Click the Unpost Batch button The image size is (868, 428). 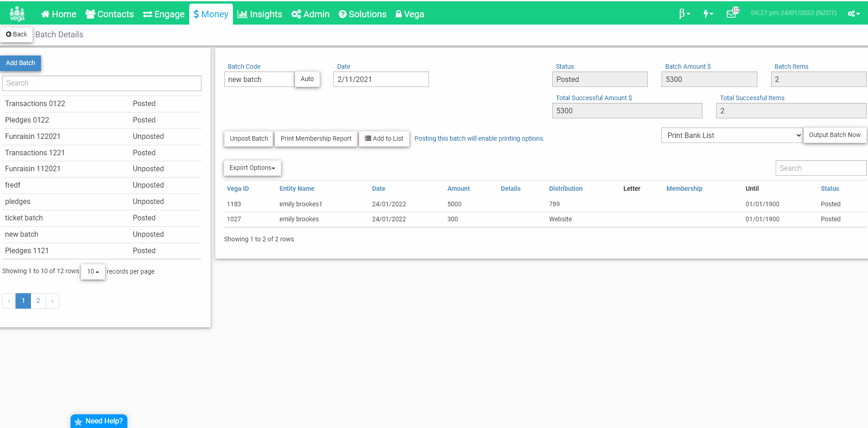(x=249, y=139)
